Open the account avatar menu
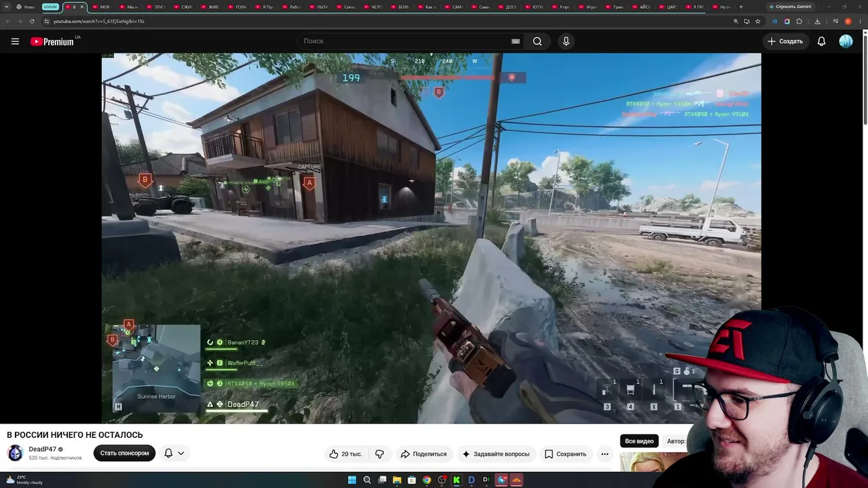 pyautogui.click(x=846, y=41)
